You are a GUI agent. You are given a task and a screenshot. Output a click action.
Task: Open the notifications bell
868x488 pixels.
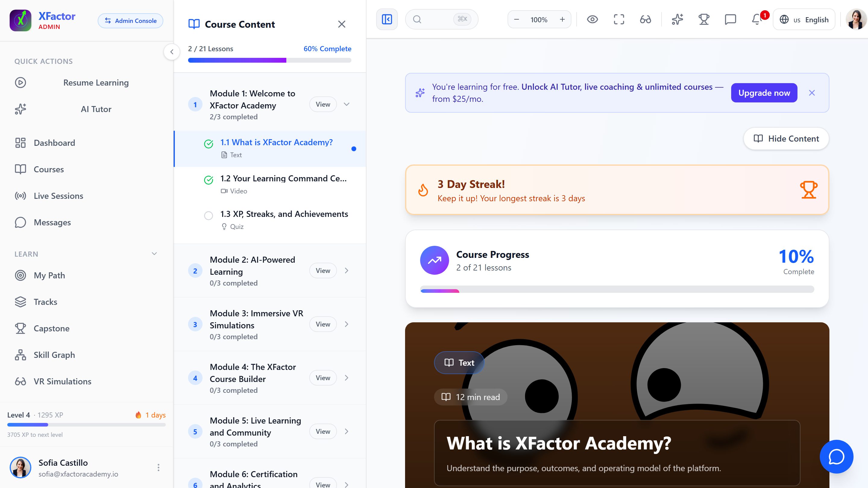[x=757, y=20]
